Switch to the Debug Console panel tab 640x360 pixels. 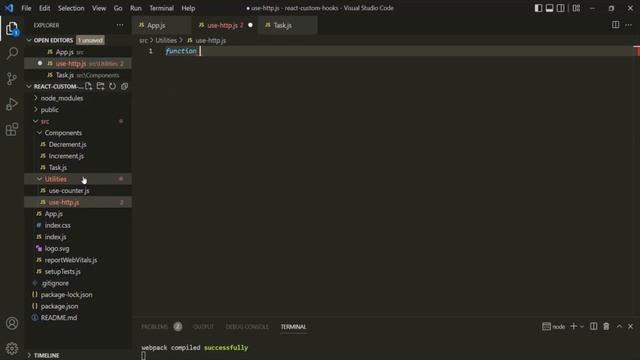pos(247,327)
